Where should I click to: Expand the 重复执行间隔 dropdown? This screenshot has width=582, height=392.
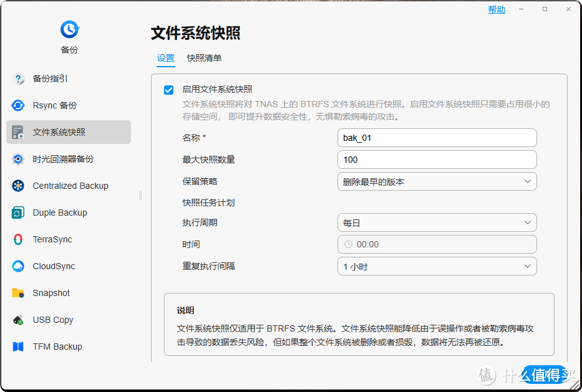[x=437, y=267]
